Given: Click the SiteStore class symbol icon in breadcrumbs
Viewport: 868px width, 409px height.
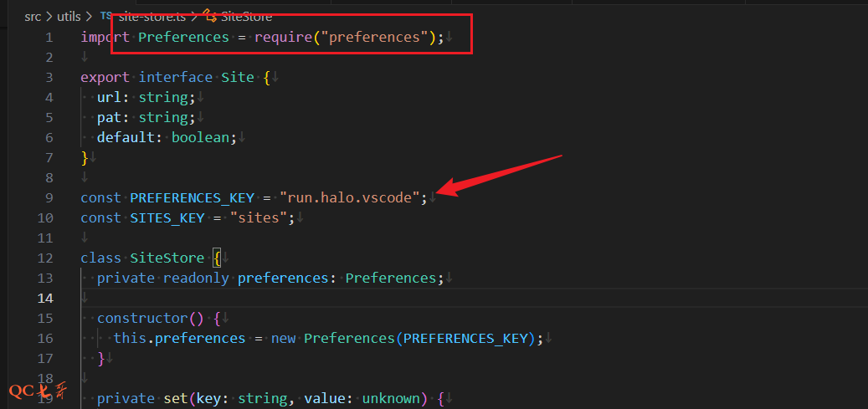Looking at the screenshot, I should (x=210, y=16).
